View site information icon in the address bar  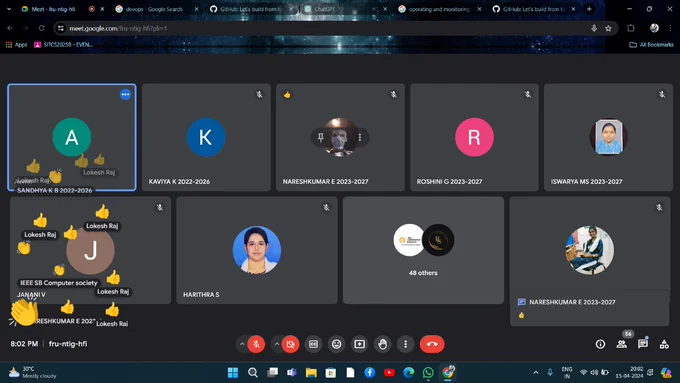pos(61,28)
